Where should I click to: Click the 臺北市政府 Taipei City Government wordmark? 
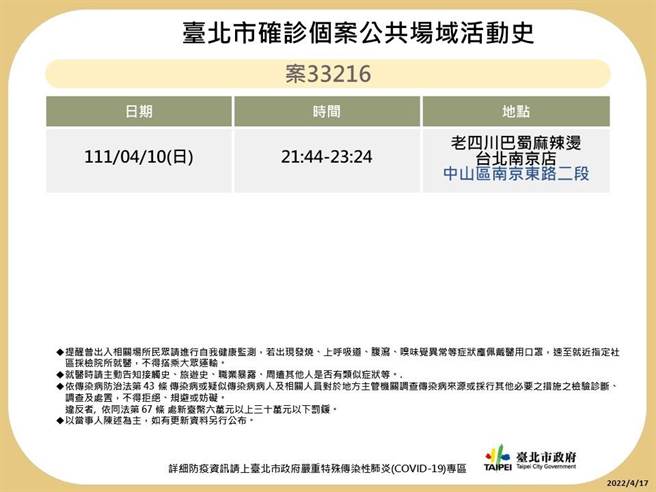pyautogui.click(x=546, y=460)
